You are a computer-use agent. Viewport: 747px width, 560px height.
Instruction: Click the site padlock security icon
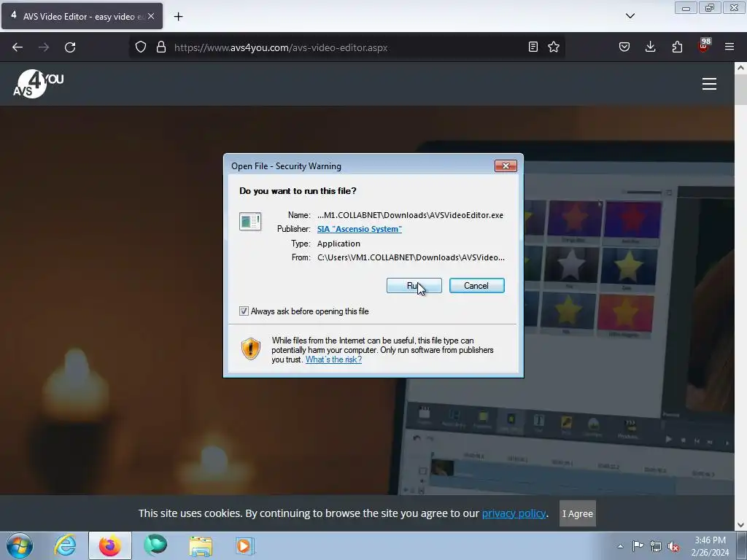(161, 47)
